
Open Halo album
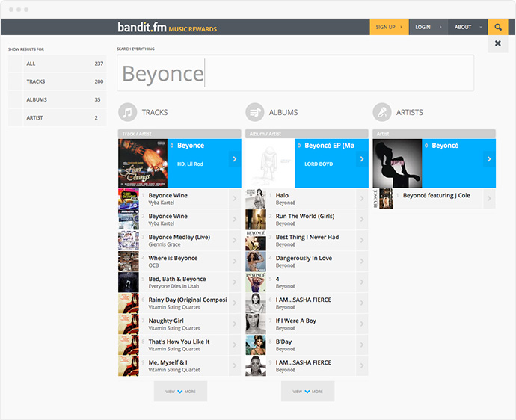click(x=307, y=199)
